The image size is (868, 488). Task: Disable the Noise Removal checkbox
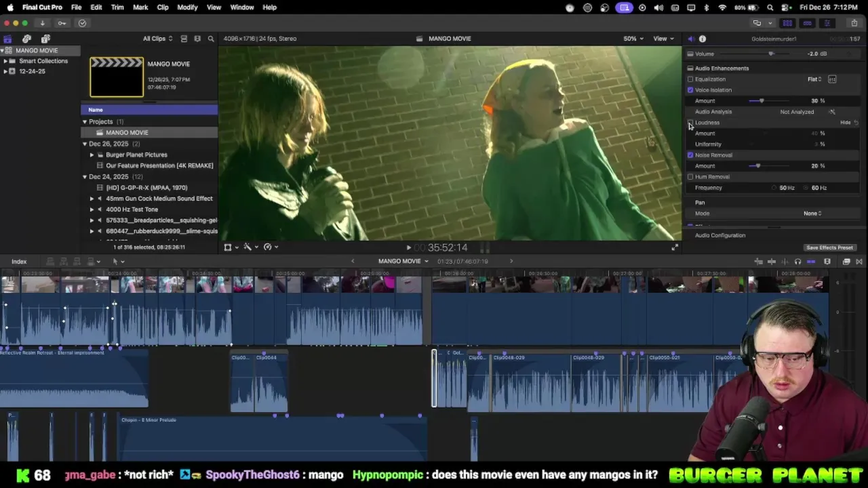click(690, 155)
